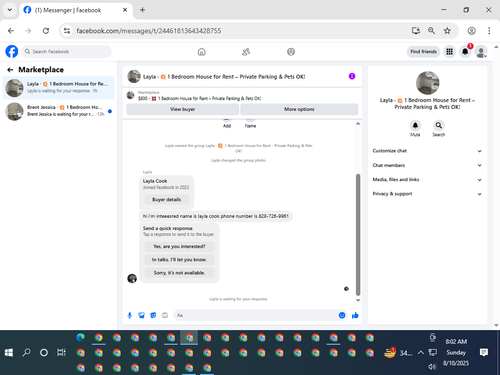Send quick reply 'Yes, are you interested?'
Viewport: 500px width, 375px height.
click(179, 247)
